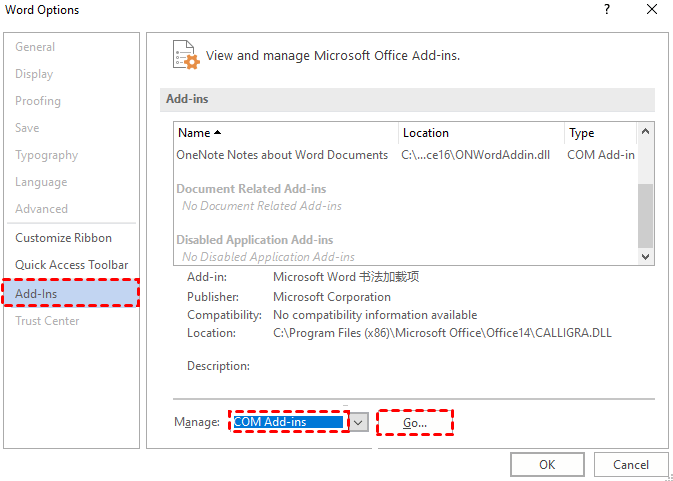This screenshot has height=481, width=673.
Task: Open the Customize Ribbon category
Action: 63,238
